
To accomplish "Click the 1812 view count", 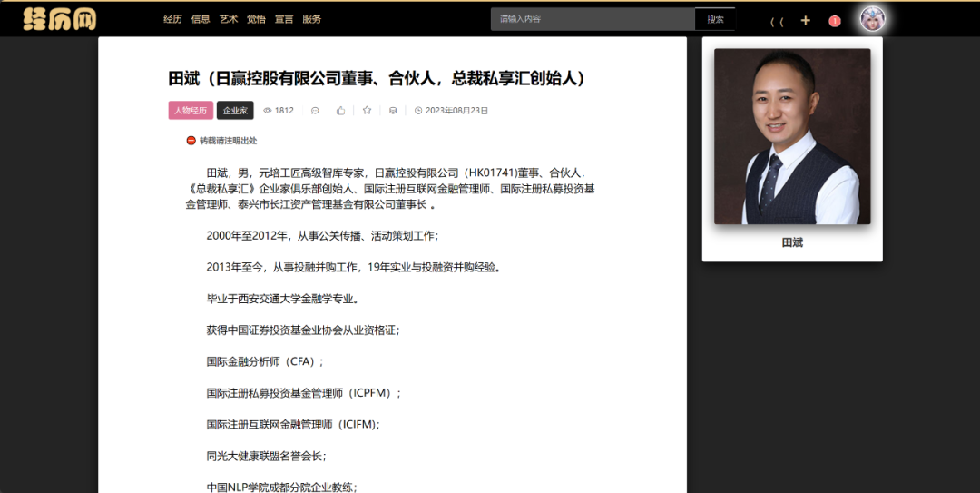I will (x=284, y=111).
